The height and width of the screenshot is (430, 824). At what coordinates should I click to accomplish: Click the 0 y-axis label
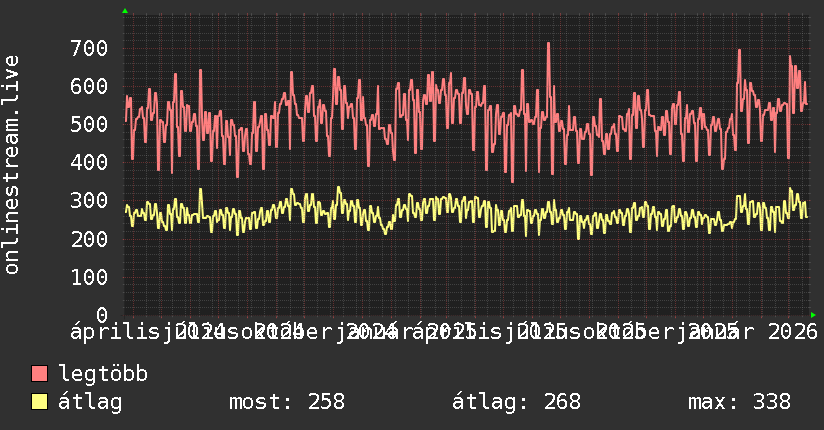tap(102, 315)
